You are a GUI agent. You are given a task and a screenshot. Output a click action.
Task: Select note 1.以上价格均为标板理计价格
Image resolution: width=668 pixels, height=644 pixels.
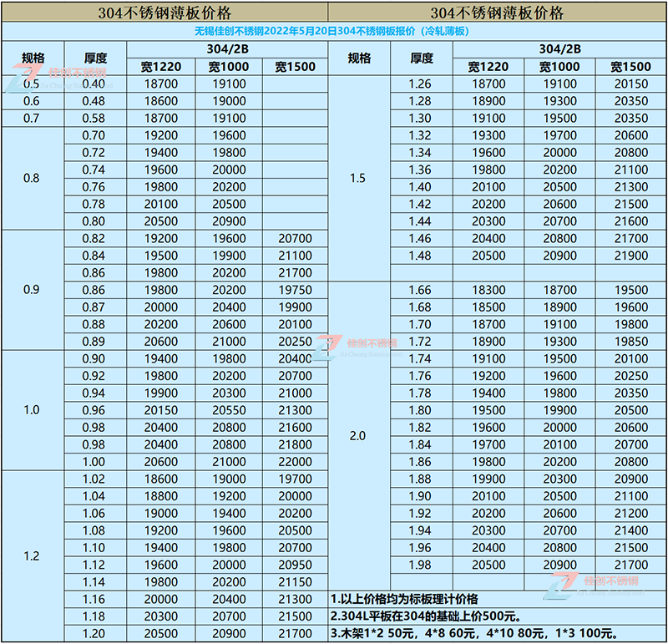pyautogui.click(x=404, y=599)
